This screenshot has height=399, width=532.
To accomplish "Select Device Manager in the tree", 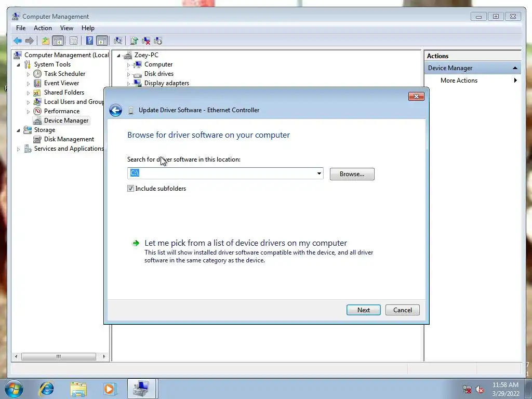I will pyautogui.click(x=66, y=121).
